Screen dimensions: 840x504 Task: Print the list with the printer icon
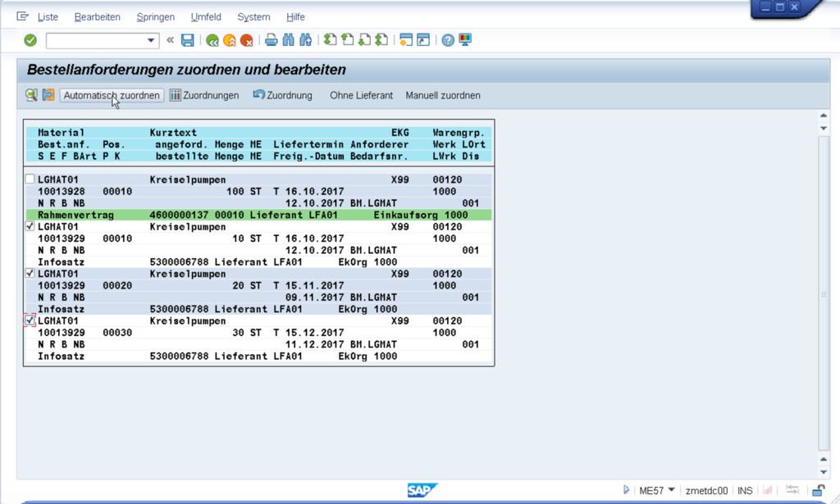click(272, 40)
